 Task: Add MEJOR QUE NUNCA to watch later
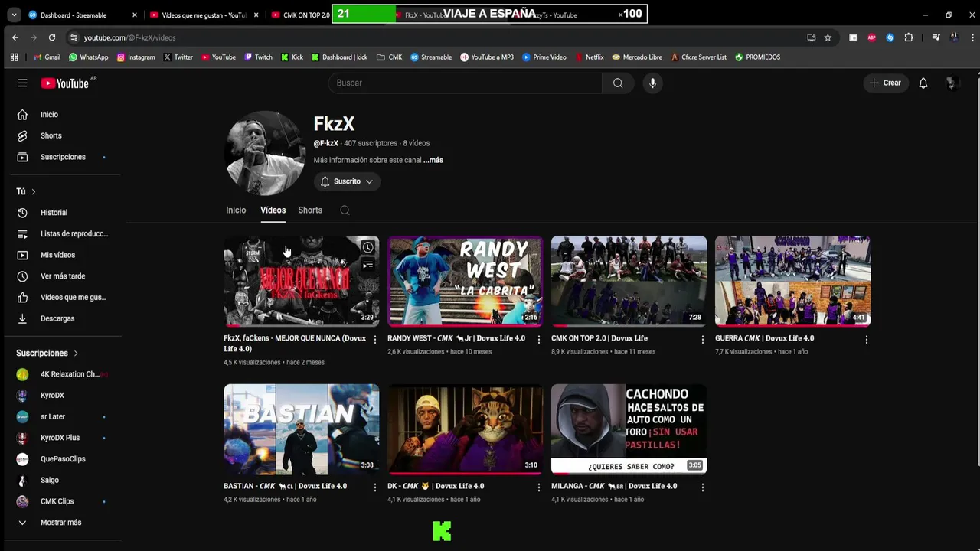368,247
